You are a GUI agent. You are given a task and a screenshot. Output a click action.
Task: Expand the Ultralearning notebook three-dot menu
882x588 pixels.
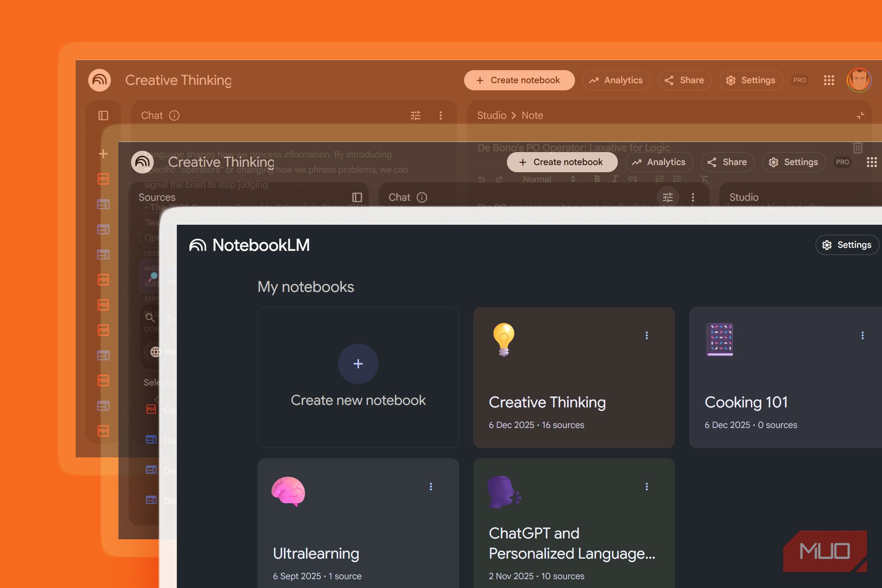430,486
